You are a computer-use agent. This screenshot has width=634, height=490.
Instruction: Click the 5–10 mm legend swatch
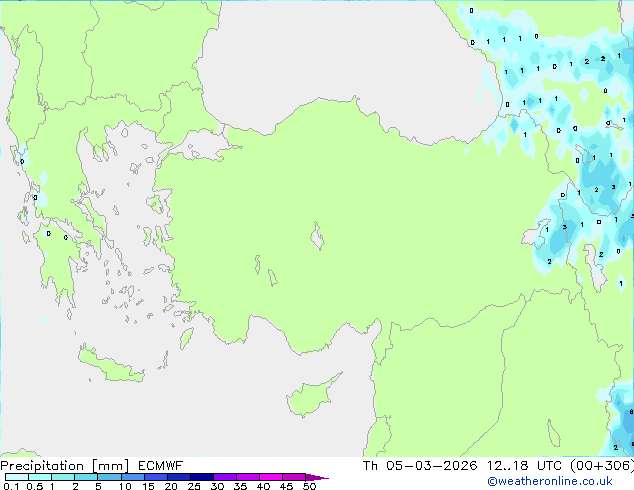pos(109,477)
